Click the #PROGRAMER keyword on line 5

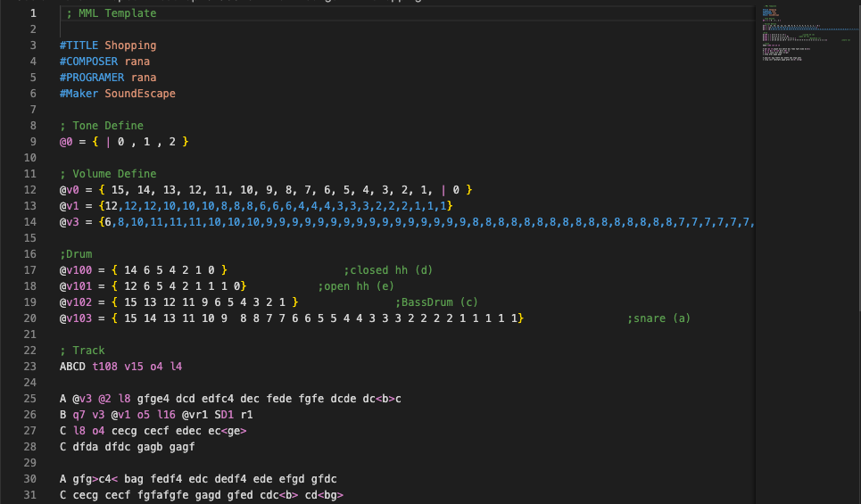click(x=92, y=78)
